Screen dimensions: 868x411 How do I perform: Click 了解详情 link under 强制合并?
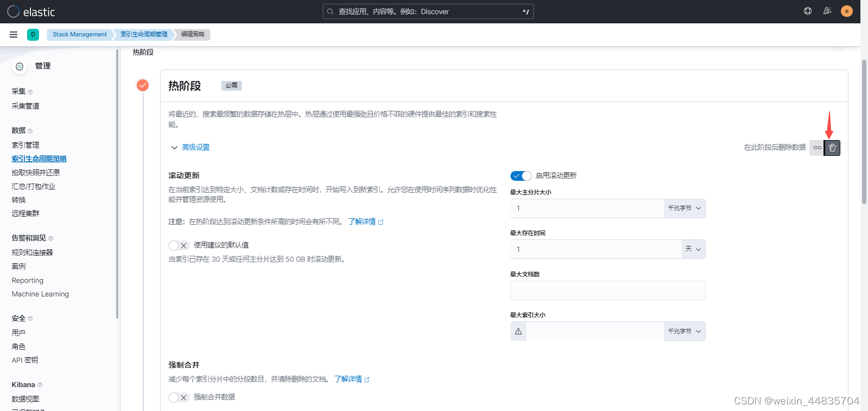tap(348, 379)
